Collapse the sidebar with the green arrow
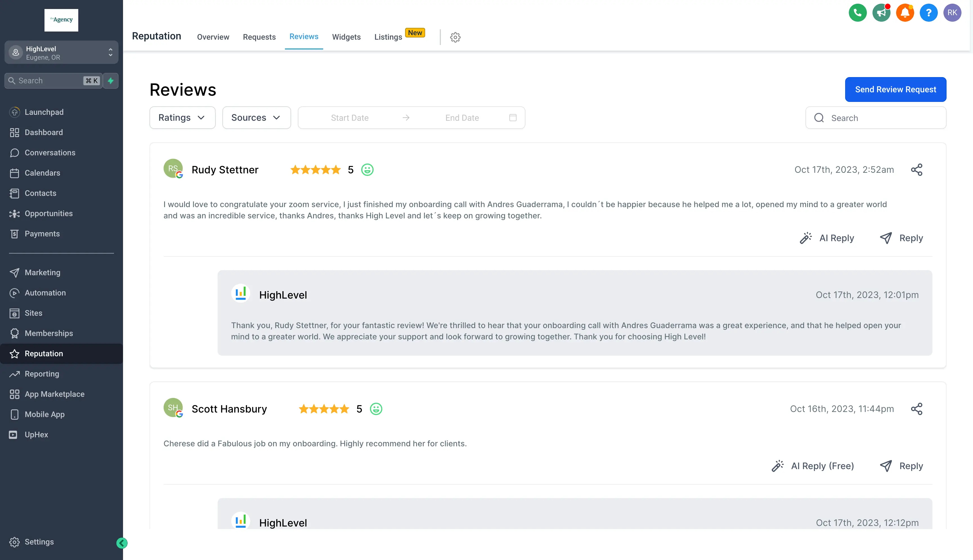The width and height of the screenshot is (973, 560). point(122,543)
